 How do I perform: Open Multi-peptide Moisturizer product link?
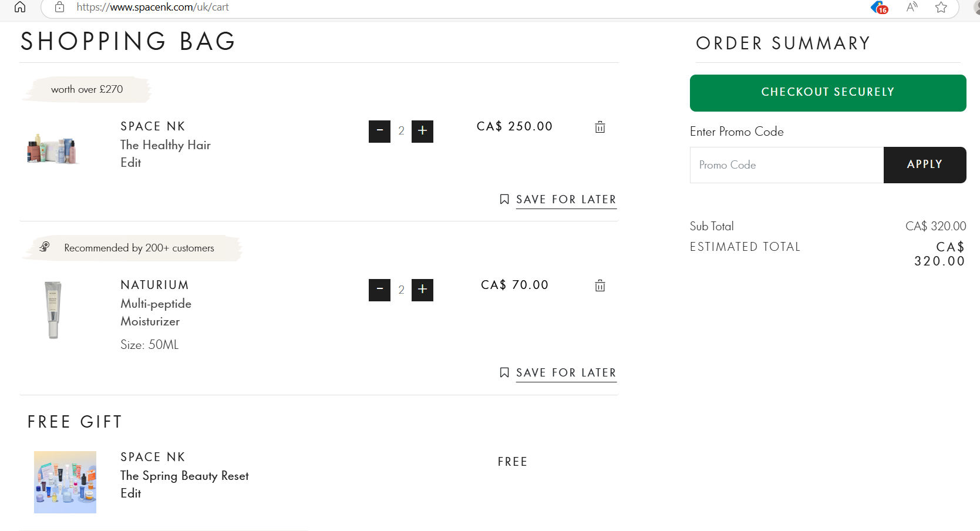coord(156,312)
